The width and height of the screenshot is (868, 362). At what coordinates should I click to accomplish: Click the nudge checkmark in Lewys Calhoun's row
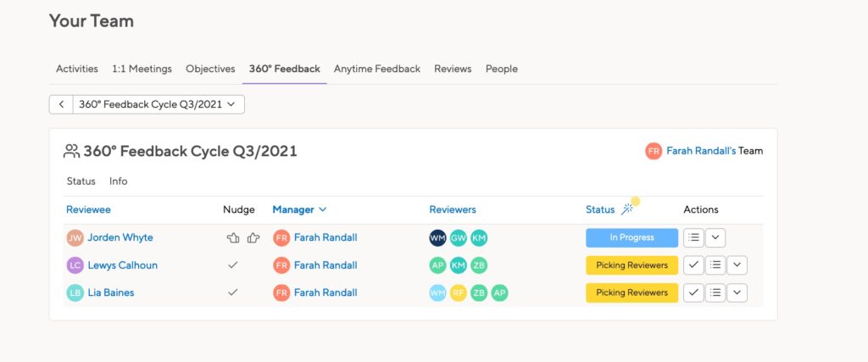tap(233, 265)
